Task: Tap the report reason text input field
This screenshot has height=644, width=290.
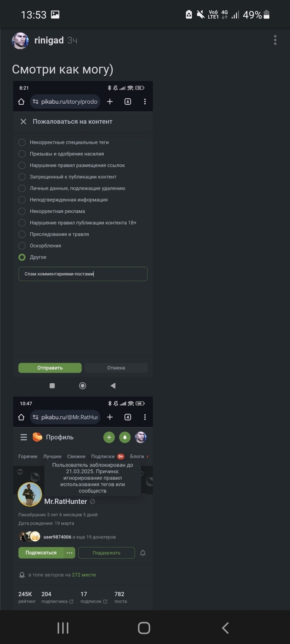Action: pos(83,274)
